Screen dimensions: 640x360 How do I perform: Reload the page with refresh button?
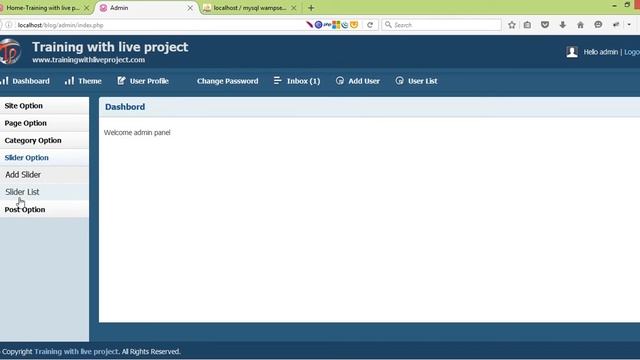tap(370, 25)
